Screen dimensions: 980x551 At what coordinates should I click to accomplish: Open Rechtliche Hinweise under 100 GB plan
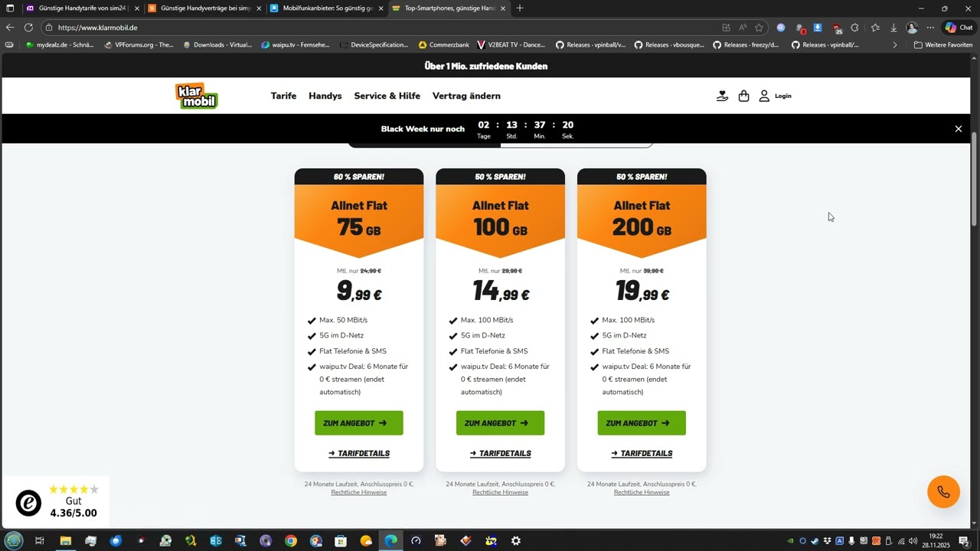tap(500, 492)
